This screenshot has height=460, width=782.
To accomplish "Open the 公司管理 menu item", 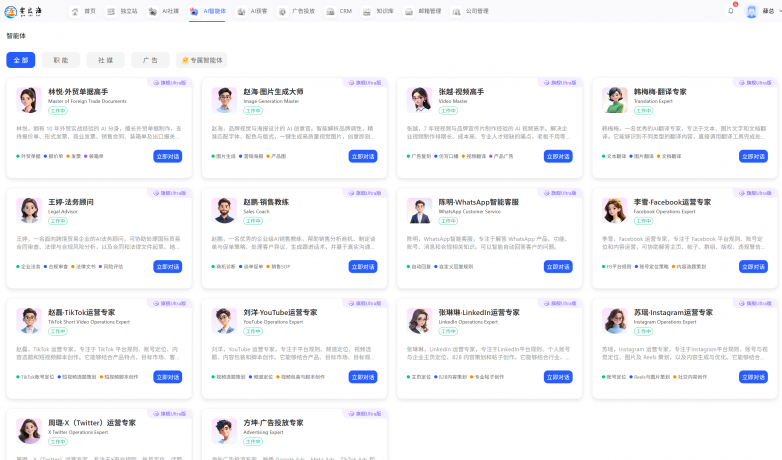I will pyautogui.click(x=477, y=11).
